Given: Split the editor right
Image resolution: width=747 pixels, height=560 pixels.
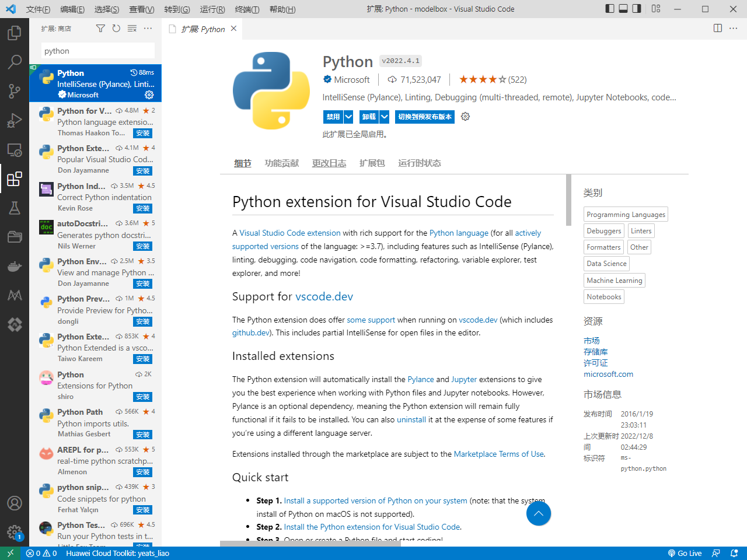Looking at the screenshot, I should [718, 28].
